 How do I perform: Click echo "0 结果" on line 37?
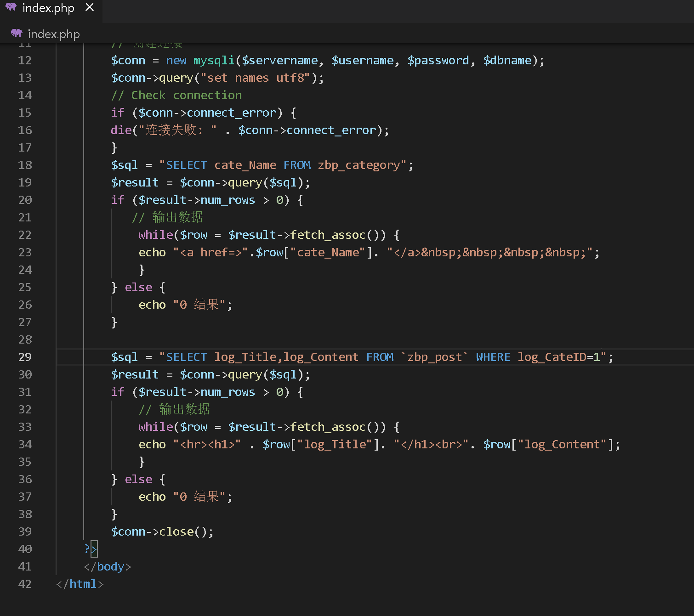click(x=185, y=497)
